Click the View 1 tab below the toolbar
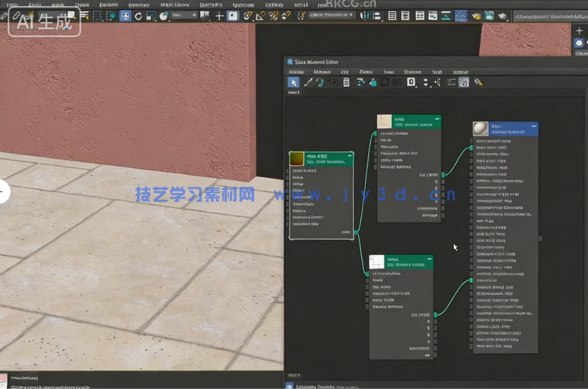 pos(294,91)
